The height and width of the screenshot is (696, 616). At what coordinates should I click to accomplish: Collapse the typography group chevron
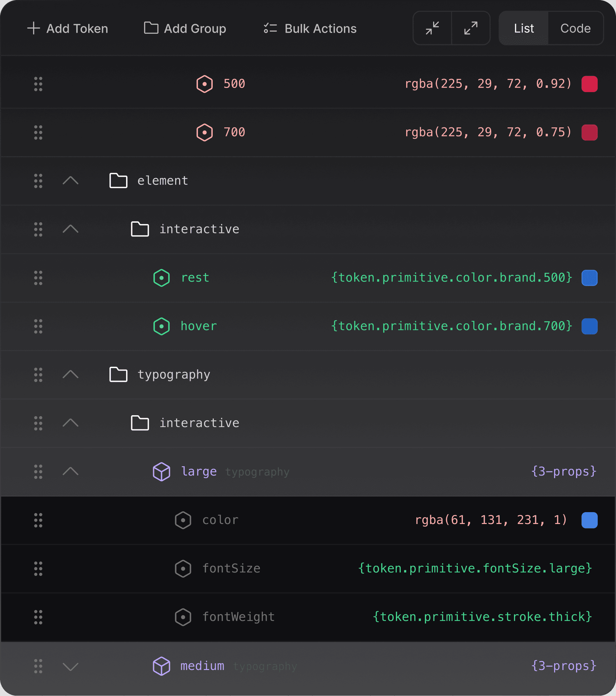click(71, 374)
